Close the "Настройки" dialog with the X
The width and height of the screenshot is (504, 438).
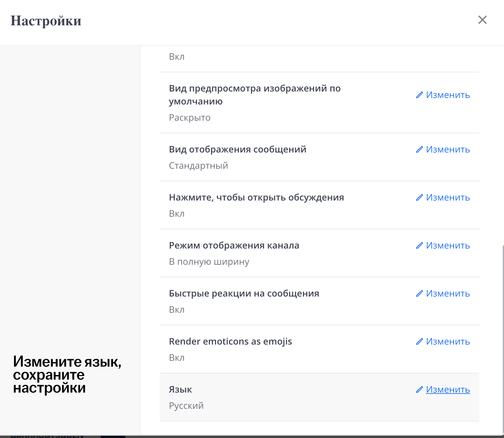pyautogui.click(x=483, y=20)
